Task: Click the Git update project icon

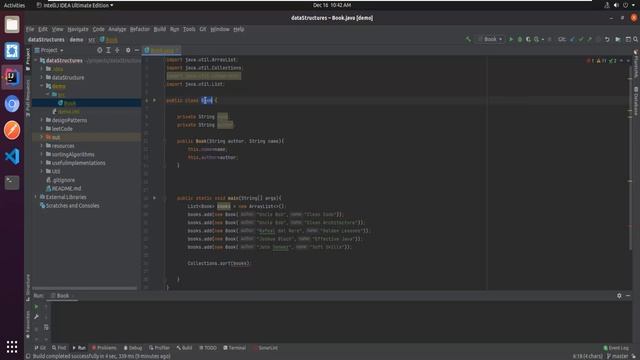Action: pyautogui.click(x=572, y=39)
